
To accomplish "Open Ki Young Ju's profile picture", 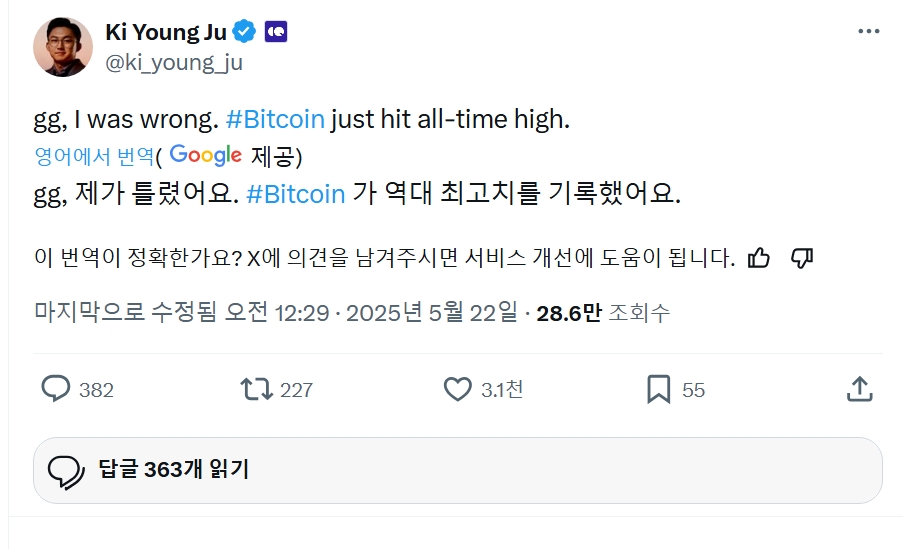I will (63, 46).
